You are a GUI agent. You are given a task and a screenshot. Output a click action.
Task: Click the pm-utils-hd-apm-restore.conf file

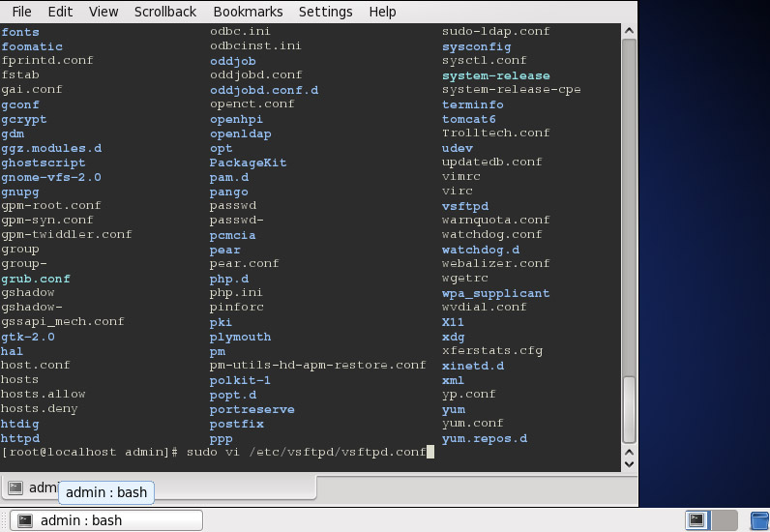point(317,365)
